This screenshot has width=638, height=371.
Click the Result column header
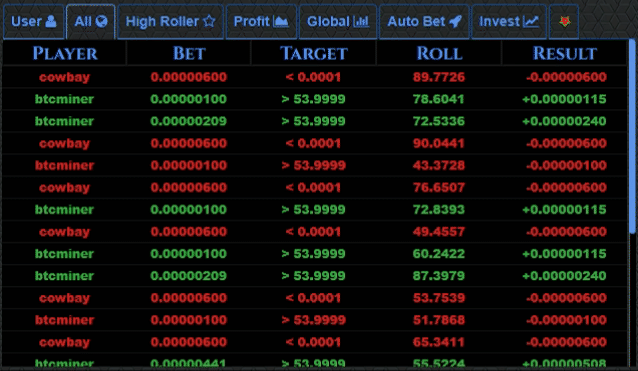pyautogui.click(x=564, y=53)
